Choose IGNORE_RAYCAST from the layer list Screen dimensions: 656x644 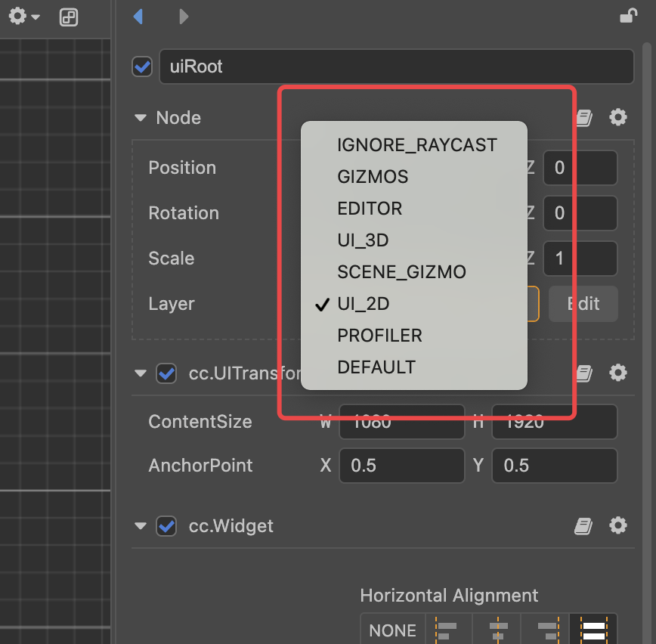[x=417, y=145]
